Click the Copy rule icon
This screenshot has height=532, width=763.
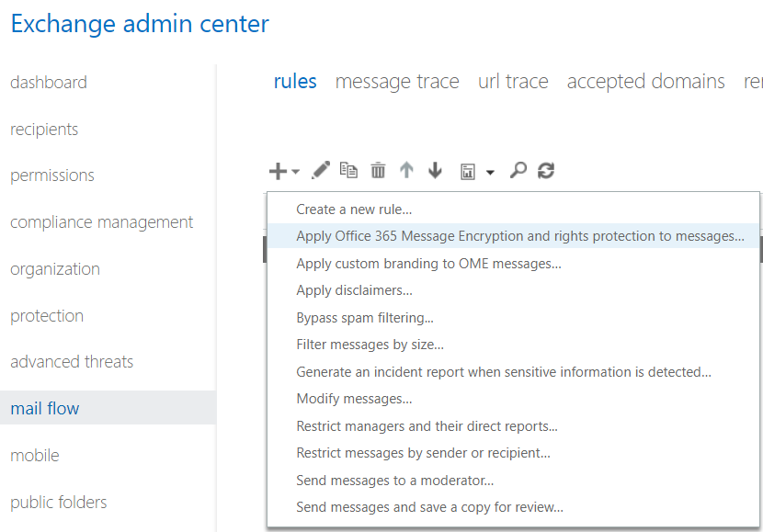tap(347, 170)
